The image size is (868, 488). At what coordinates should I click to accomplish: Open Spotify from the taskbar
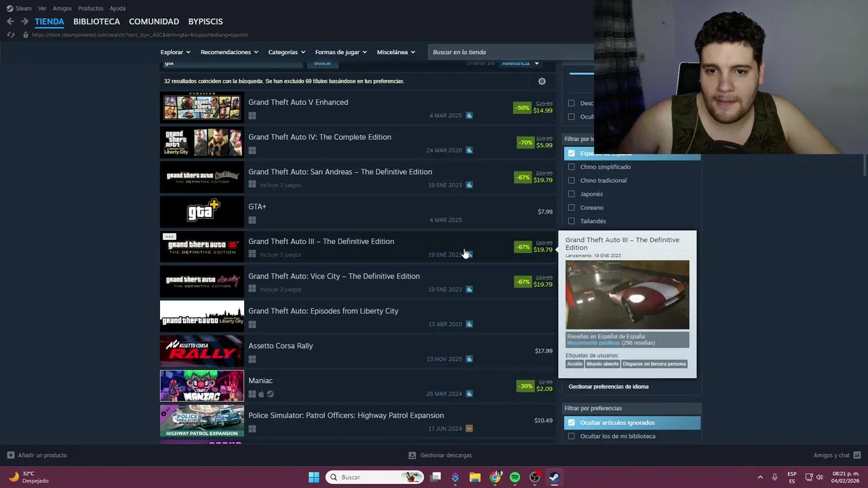coord(515,477)
